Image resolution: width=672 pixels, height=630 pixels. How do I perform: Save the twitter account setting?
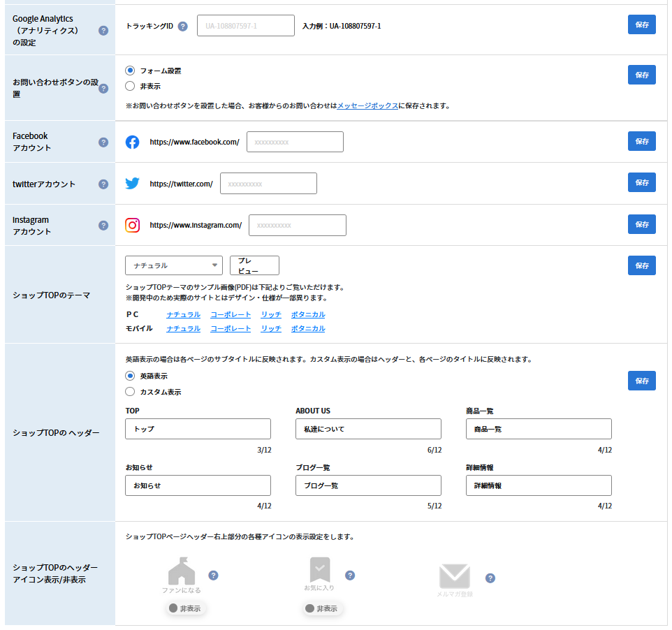[x=641, y=182]
